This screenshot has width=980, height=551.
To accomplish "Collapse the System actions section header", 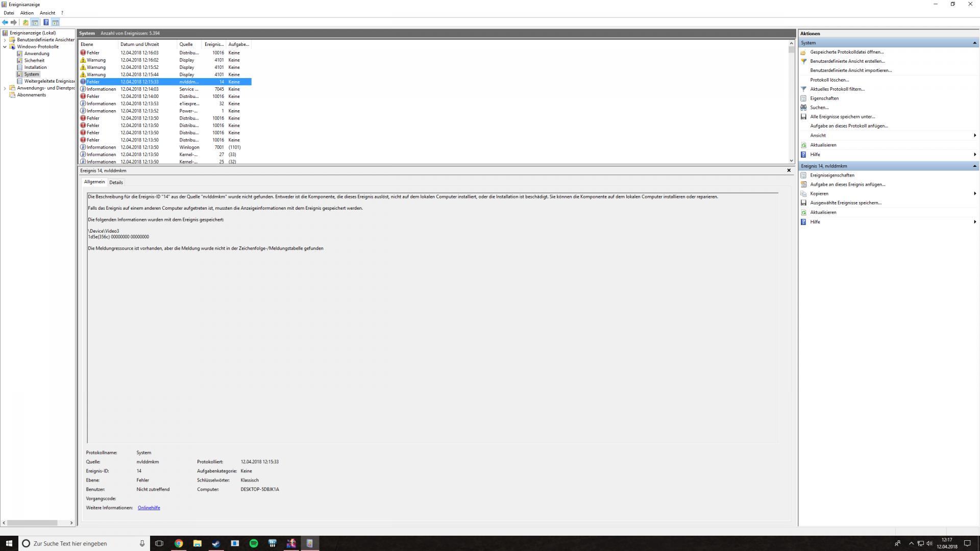I will tap(974, 43).
